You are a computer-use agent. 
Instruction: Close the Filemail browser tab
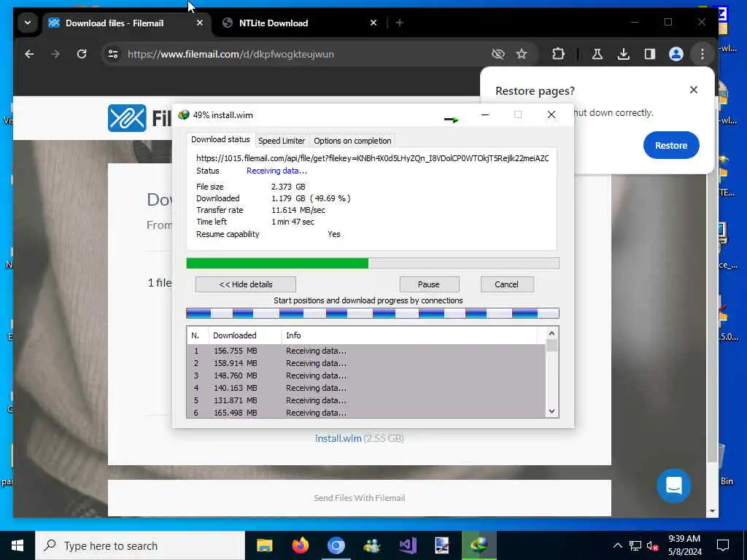[200, 23]
